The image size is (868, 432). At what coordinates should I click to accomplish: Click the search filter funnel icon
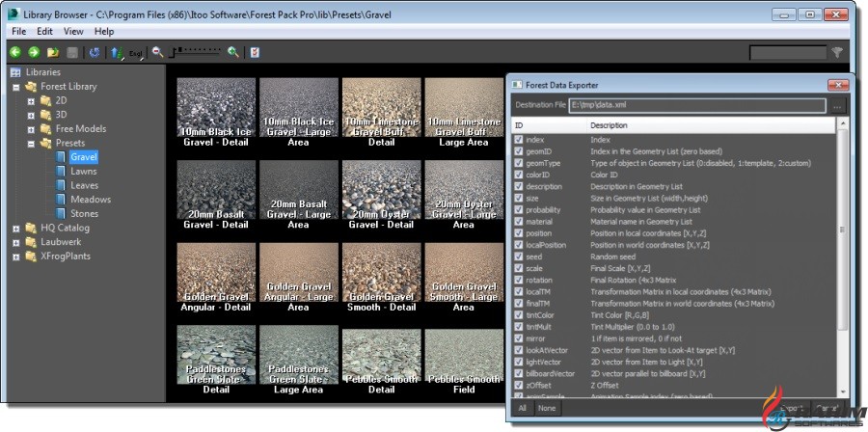pyautogui.click(x=837, y=53)
